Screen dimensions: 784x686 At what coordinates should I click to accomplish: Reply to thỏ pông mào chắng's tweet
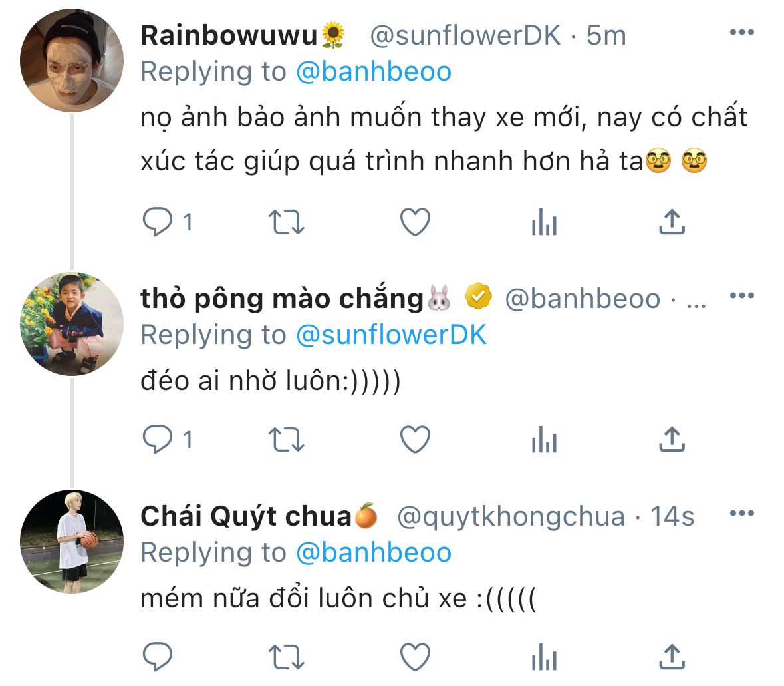coord(158,440)
